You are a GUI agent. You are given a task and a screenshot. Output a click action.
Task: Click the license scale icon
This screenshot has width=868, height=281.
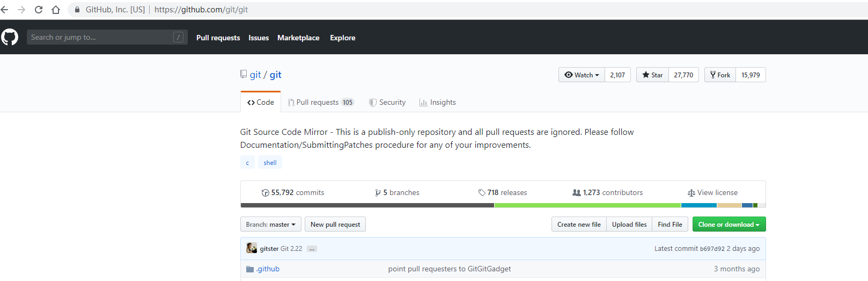(692, 193)
